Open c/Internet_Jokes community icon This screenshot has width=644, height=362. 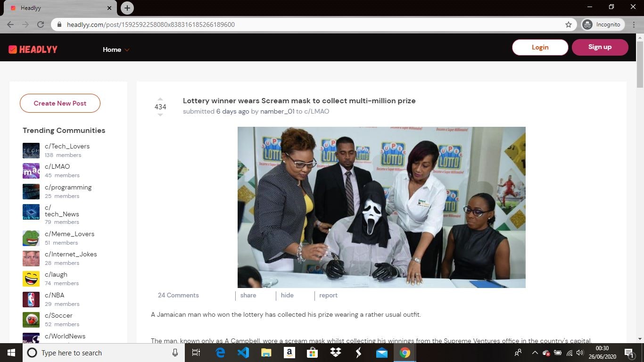point(31,258)
